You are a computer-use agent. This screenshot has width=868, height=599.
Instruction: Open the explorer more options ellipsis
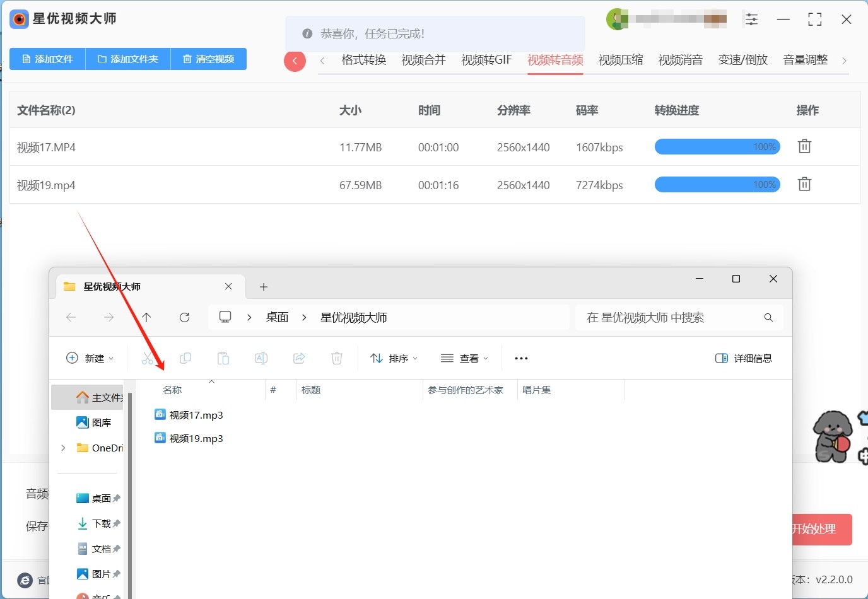[x=521, y=358]
